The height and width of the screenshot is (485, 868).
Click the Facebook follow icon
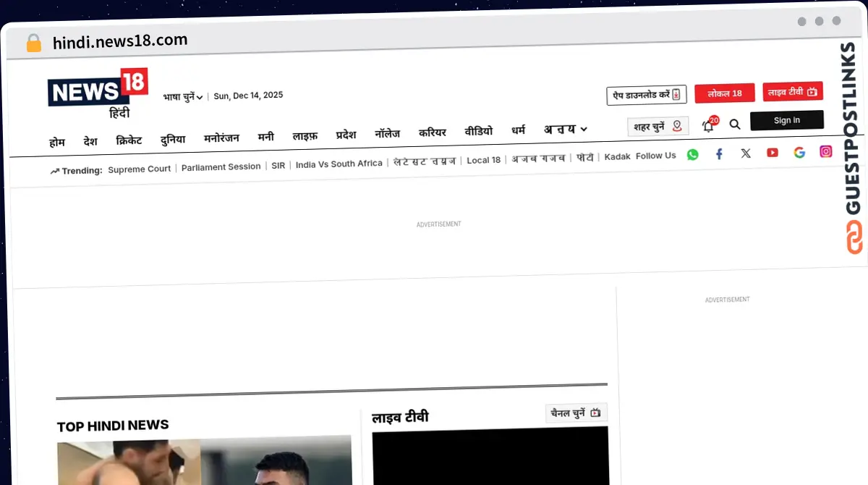coord(719,153)
